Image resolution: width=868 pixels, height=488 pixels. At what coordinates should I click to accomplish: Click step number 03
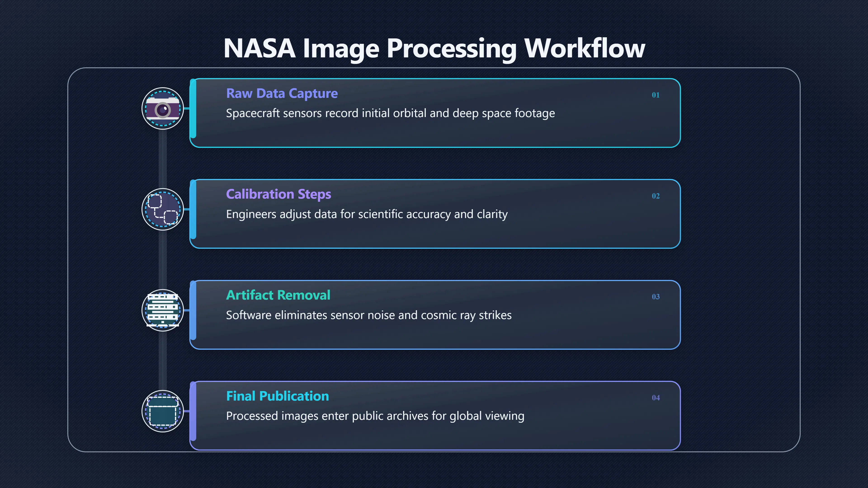pos(655,297)
